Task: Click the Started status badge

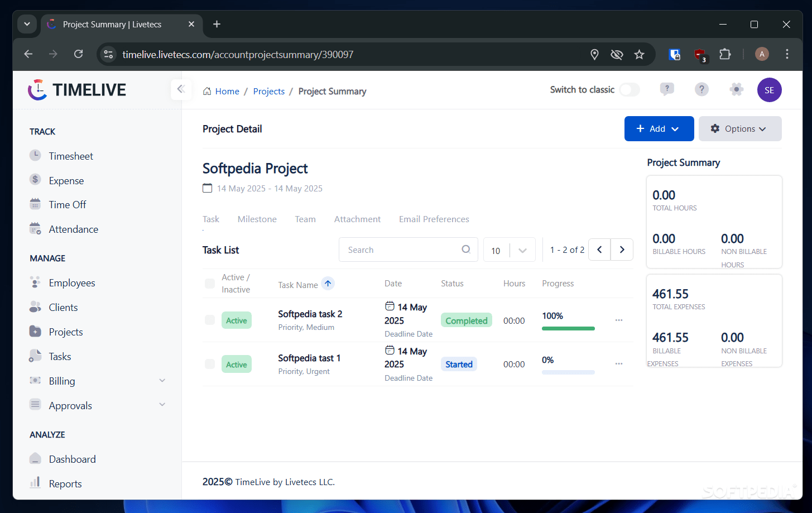Action: click(459, 364)
